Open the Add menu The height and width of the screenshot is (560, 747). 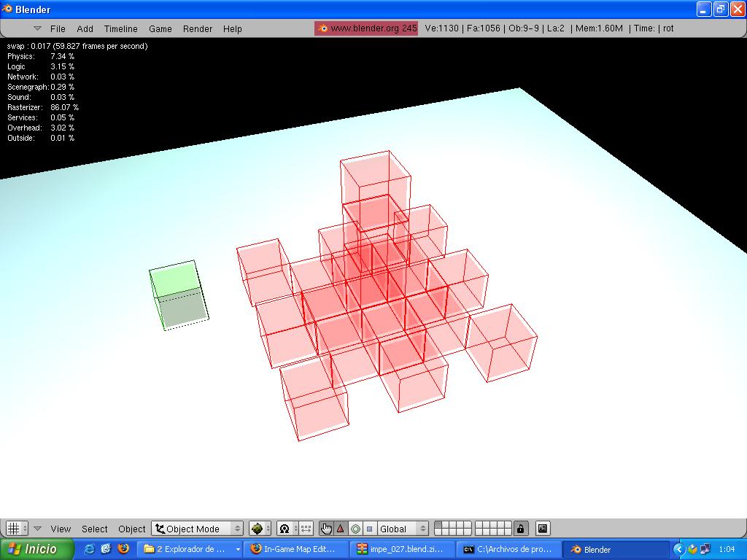pyautogui.click(x=85, y=28)
